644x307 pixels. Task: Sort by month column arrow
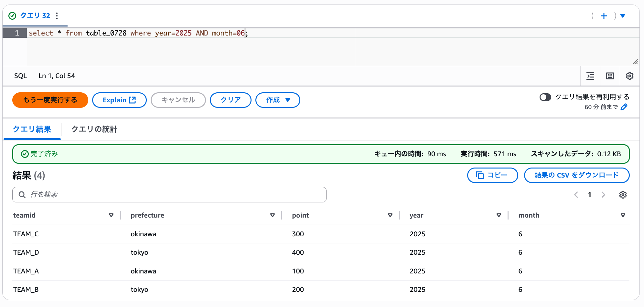tap(623, 215)
